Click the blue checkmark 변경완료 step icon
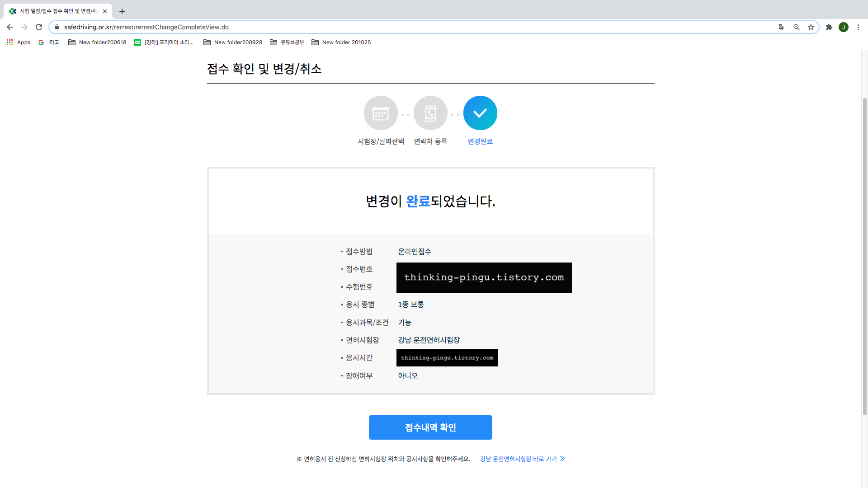The height and width of the screenshot is (488, 868). coord(480,113)
